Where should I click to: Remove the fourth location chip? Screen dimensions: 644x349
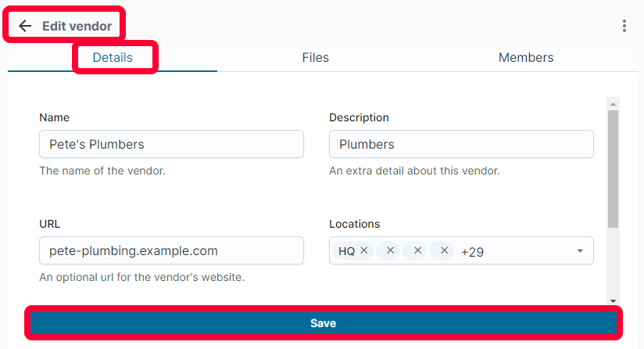click(445, 250)
